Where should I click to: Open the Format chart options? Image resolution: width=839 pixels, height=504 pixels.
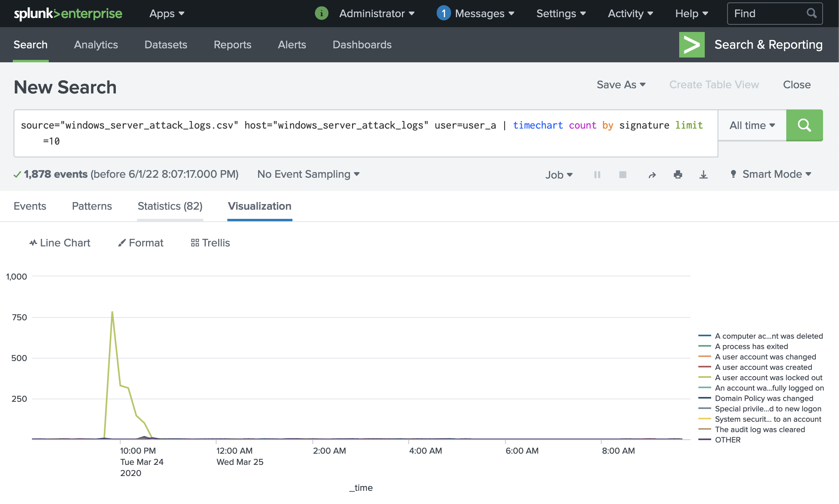(x=141, y=243)
